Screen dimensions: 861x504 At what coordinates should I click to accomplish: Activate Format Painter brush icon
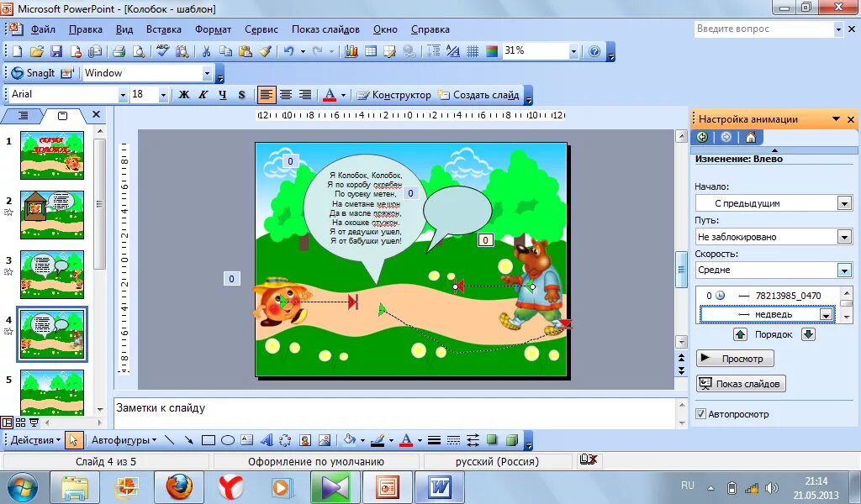tap(265, 51)
